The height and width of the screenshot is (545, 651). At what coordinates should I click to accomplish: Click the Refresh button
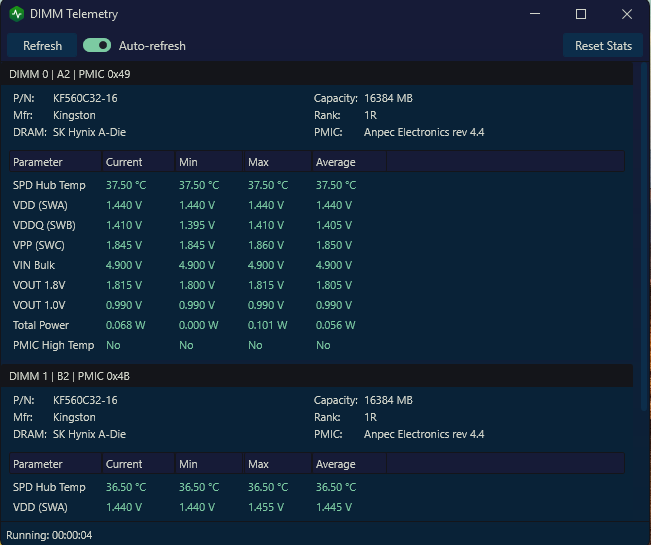(x=42, y=45)
